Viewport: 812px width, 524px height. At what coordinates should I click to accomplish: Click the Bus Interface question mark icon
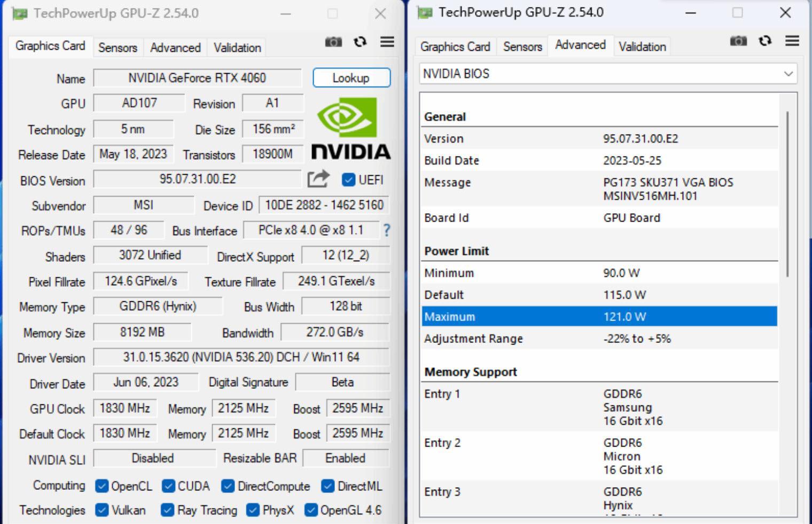tap(386, 230)
